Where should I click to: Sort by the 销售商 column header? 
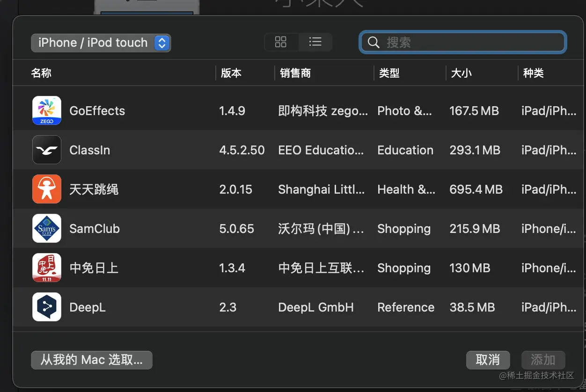pyautogui.click(x=295, y=73)
